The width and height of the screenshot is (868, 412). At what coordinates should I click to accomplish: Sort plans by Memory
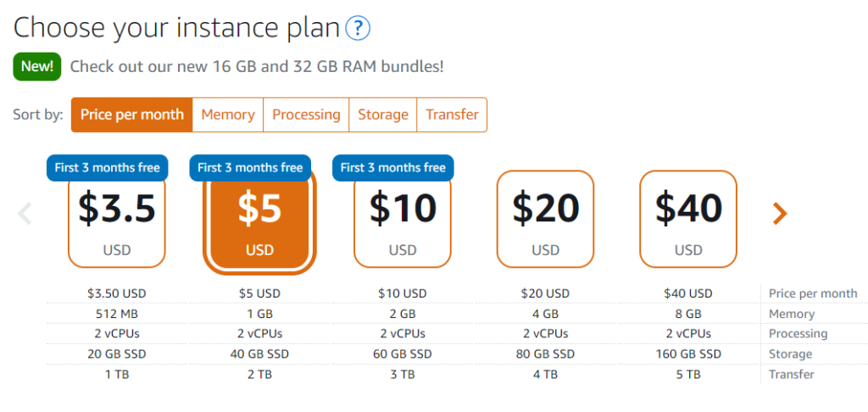coord(228,114)
